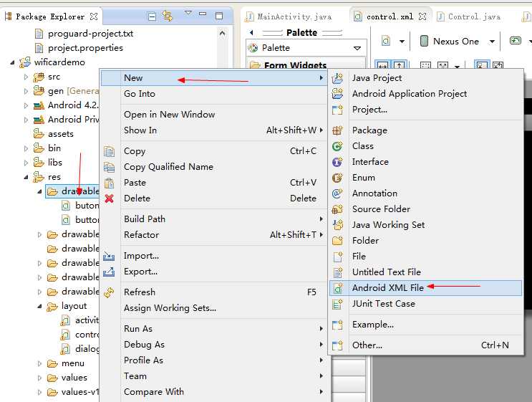Expand the menu folder node
Viewport: 532px width, 402px height.
tap(39, 363)
